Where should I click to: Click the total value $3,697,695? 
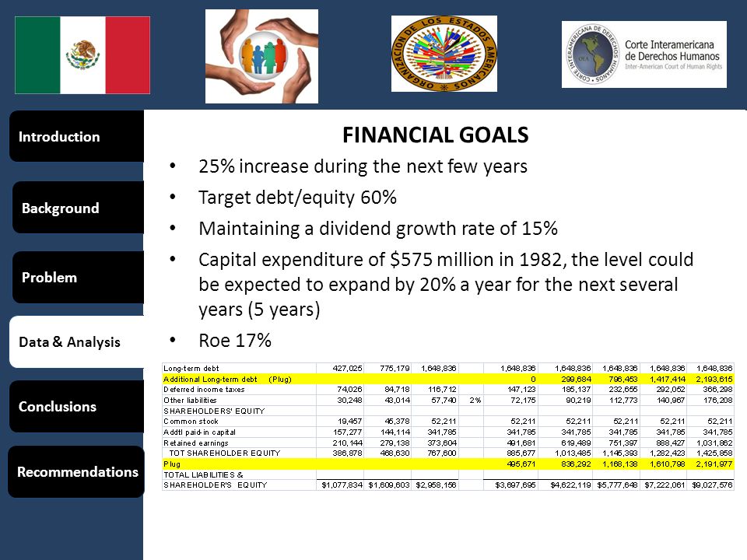pos(515,485)
